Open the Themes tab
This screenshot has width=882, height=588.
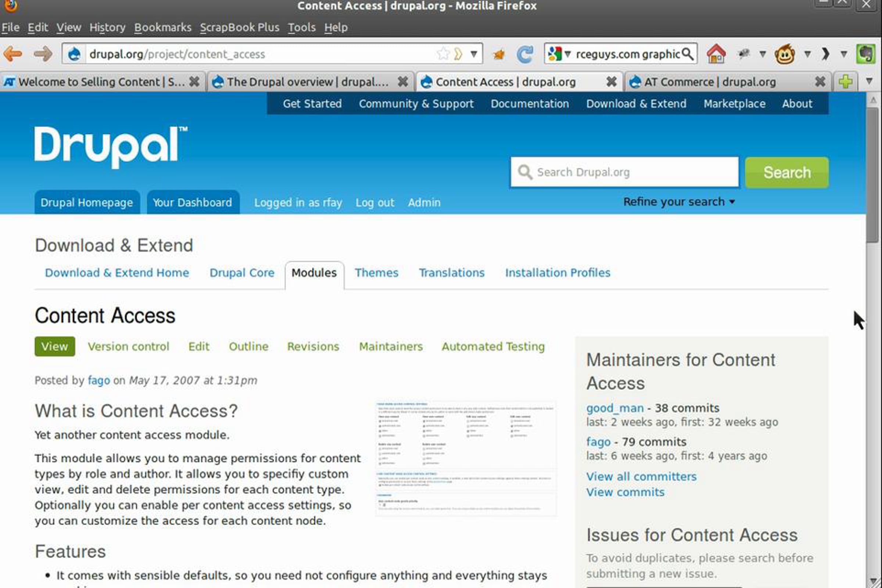click(376, 273)
